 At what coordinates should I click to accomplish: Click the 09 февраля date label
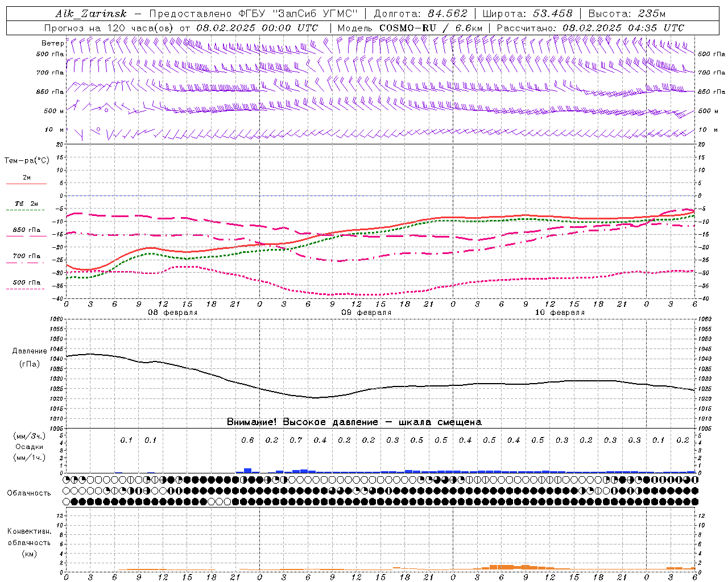pos(366,313)
